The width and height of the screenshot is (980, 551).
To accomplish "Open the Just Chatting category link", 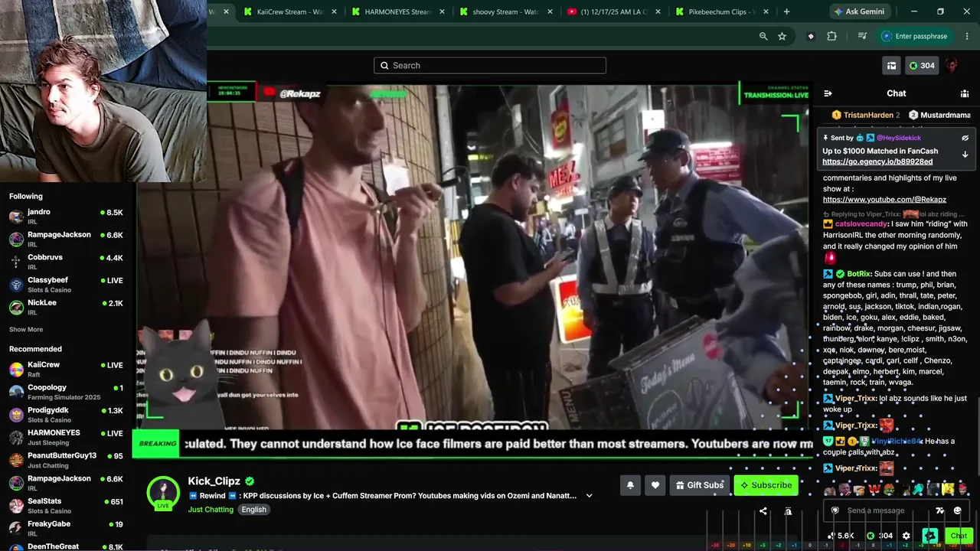I will pos(211,510).
